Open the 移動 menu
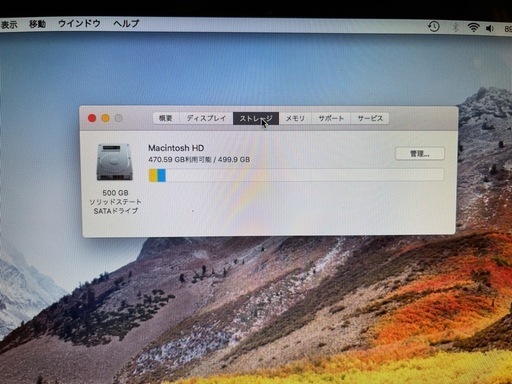 (37, 24)
